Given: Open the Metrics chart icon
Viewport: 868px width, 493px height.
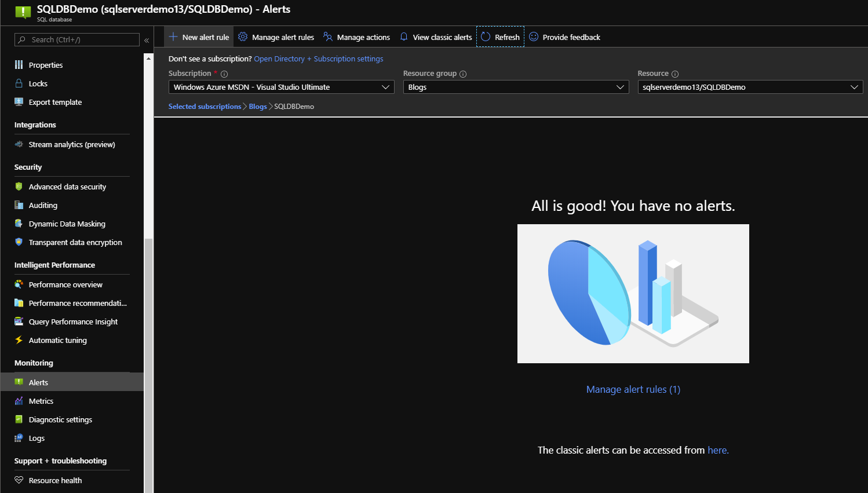Looking at the screenshot, I should coord(20,401).
